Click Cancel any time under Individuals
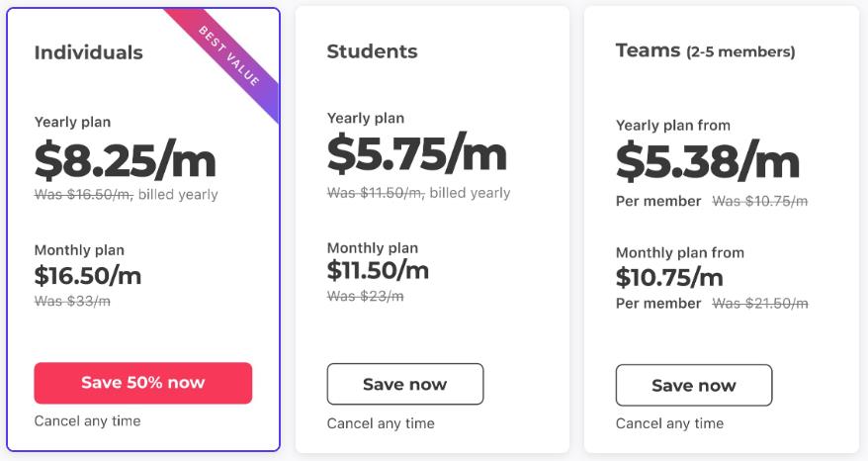The width and height of the screenshot is (868, 461). pyautogui.click(x=87, y=421)
